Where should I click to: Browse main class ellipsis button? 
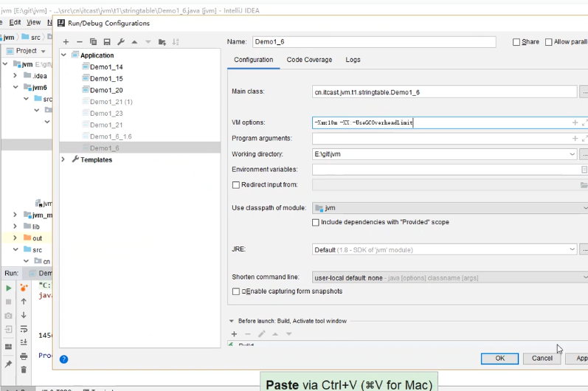pos(584,91)
